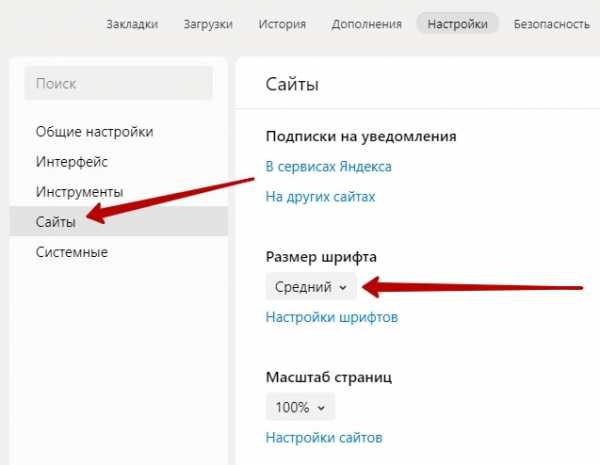Open the В сервисах Яндекса link
The image size is (600, 465).
pos(328,166)
